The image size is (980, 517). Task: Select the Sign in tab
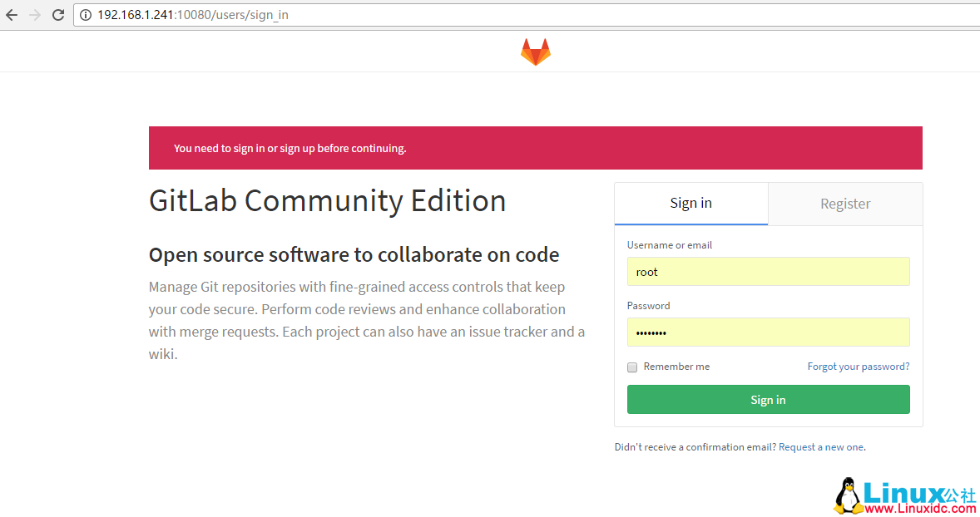[x=690, y=203]
